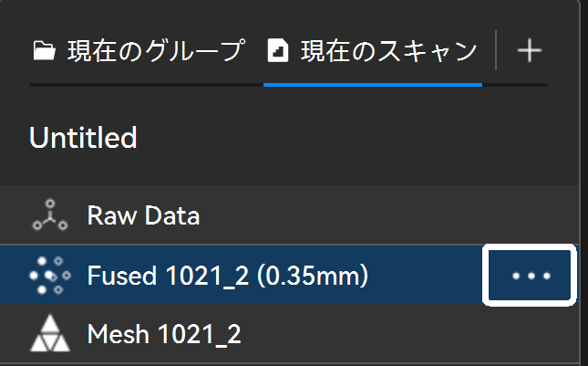Click the (0.35mm) resolution text in Fused row
The height and width of the screenshot is (366, 588).
tap(314, 275)
